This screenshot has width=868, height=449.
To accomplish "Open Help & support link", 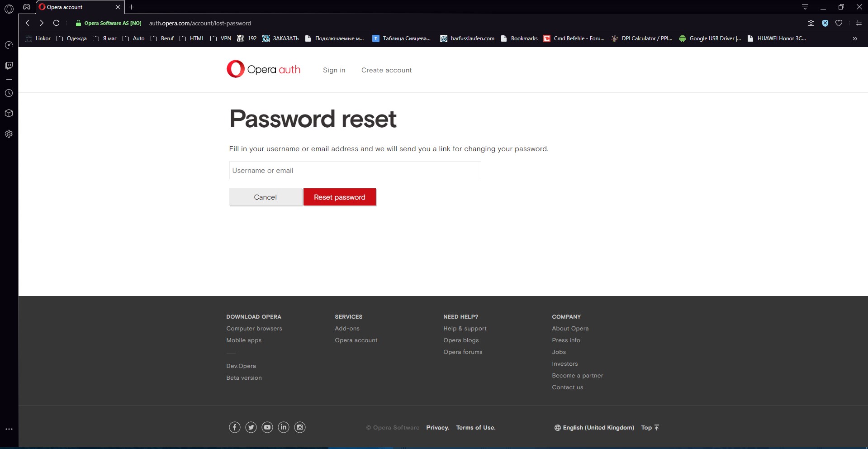I will pyautogui.click(x=465, y=329).
